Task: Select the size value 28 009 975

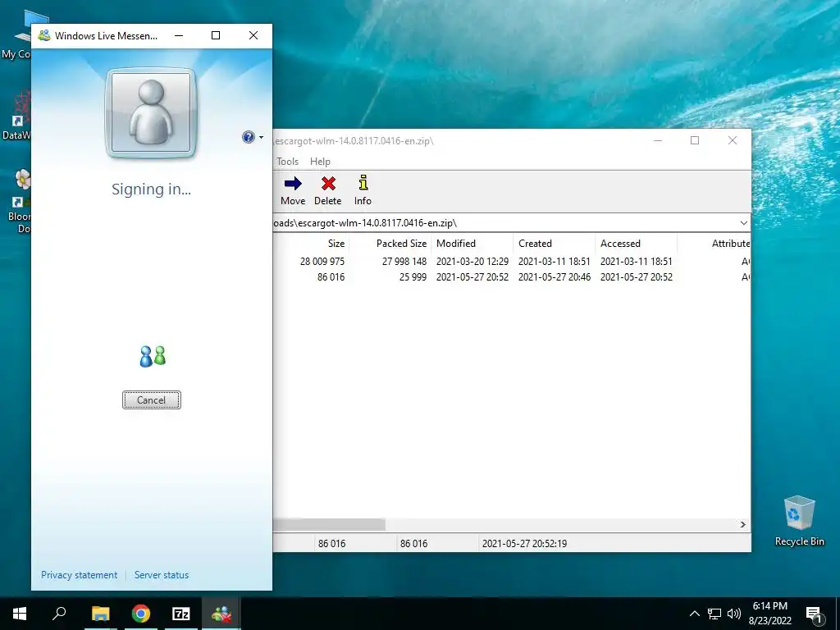Action: (322, 262)
